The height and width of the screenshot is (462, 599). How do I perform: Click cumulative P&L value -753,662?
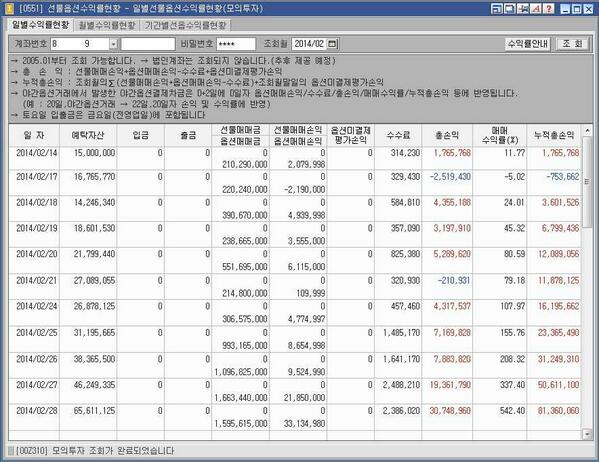point(563,177)
